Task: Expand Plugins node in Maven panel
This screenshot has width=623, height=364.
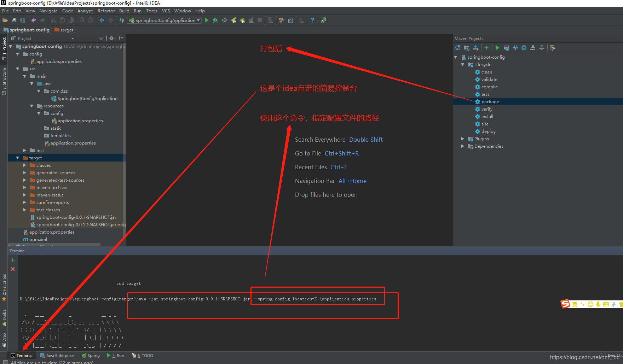Action: point(463,139)
